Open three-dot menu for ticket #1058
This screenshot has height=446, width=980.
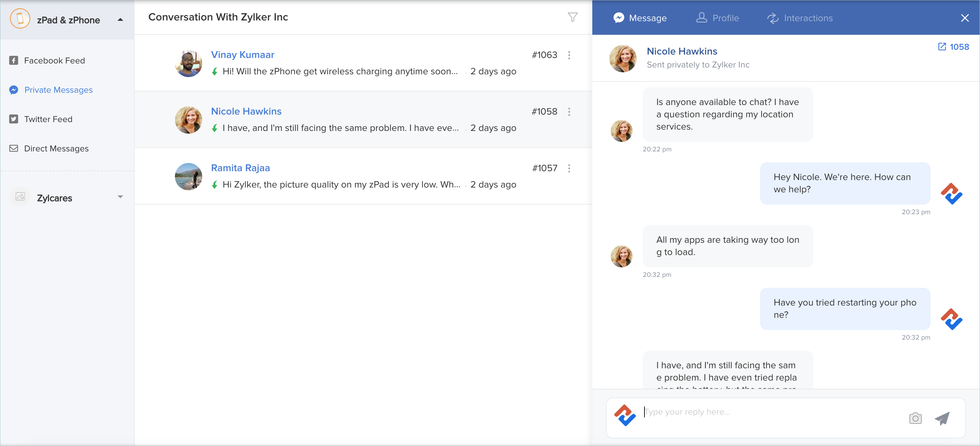(x=569, y=112)
